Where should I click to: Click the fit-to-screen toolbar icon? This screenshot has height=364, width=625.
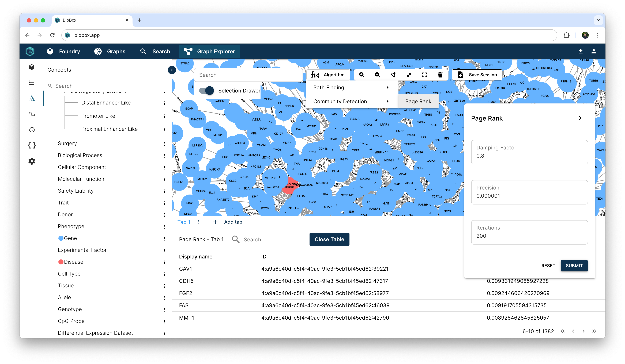pyautogui.click(x=425, y=75)
